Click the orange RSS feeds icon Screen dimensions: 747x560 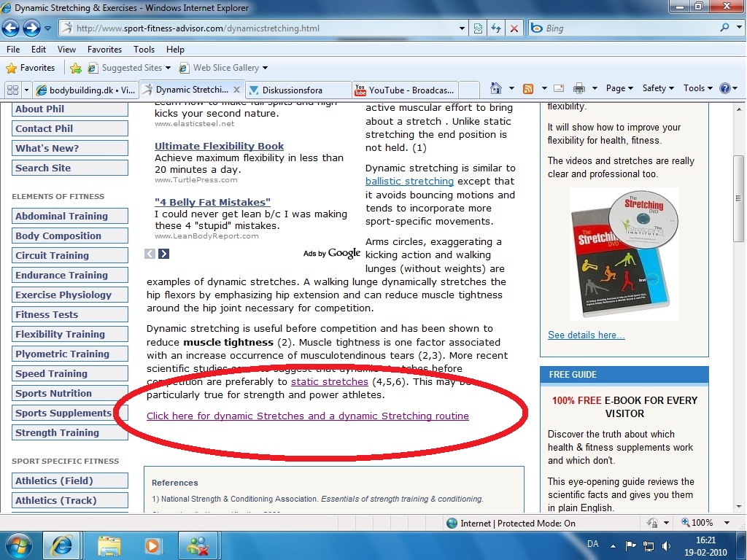tap(528, 88)
